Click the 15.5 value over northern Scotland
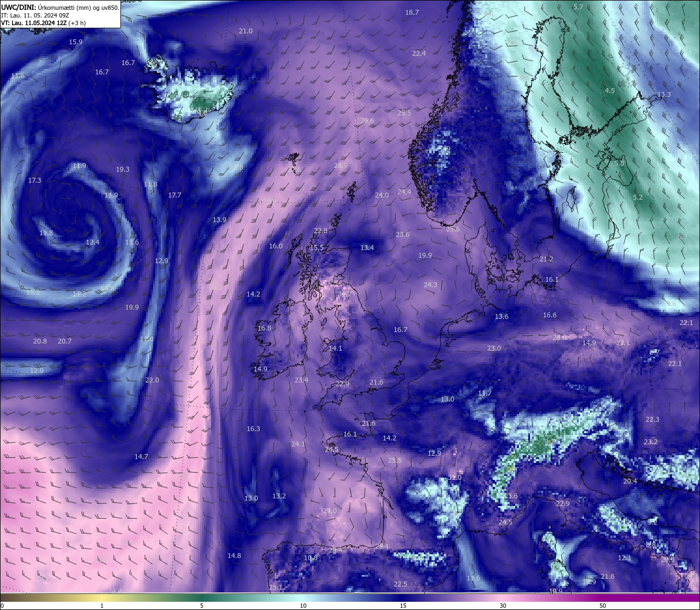700x610 pixels. click(x=317, y=248)
